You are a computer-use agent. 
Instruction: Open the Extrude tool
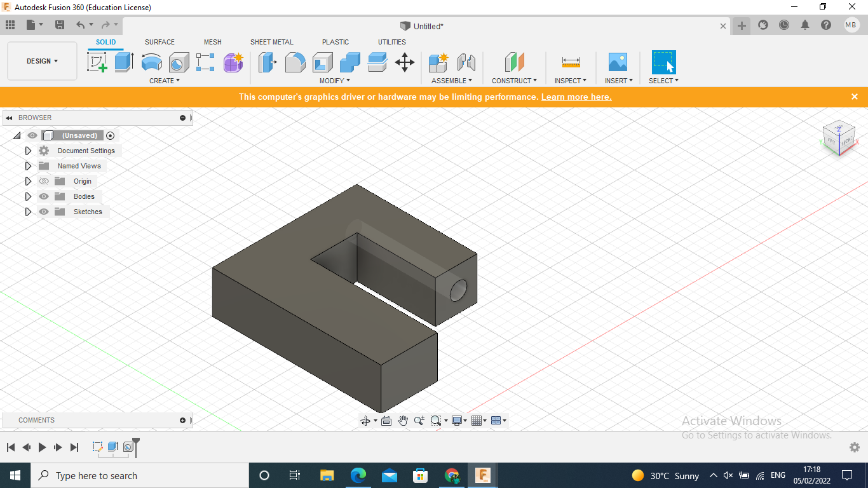(123, 62)
